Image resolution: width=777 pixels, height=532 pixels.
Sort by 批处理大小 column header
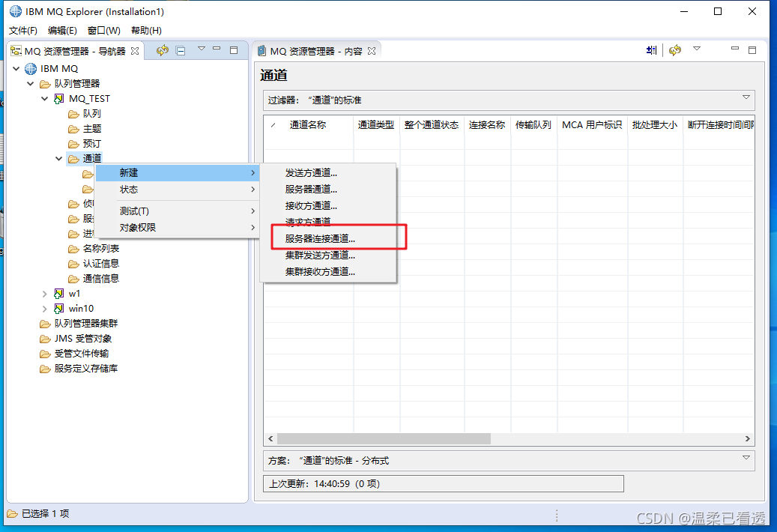point(655,125)
